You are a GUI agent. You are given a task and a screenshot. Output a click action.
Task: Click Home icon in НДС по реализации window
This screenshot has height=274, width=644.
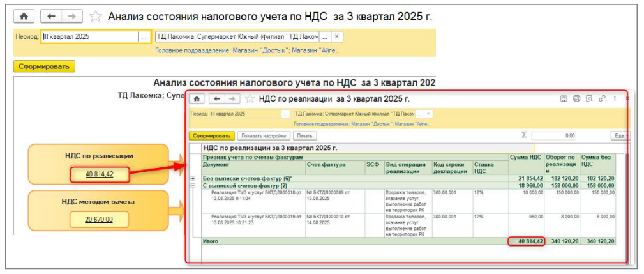pos(197,99)
